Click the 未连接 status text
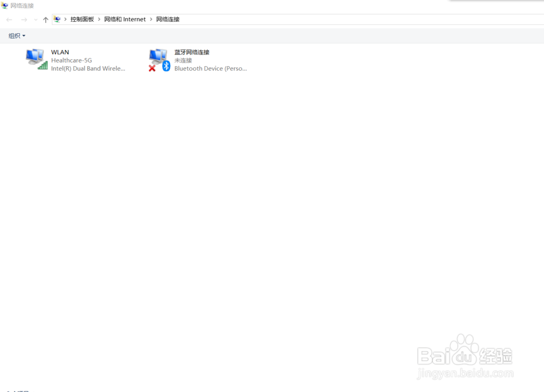544x392 pixels. tap(183, 60)
